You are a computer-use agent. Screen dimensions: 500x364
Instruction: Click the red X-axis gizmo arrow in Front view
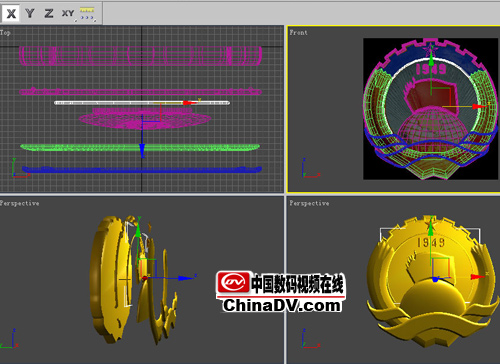(x=479, y=106)
